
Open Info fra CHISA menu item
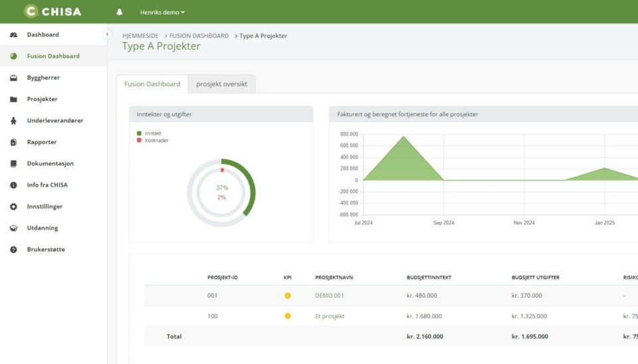pos(47,185)
